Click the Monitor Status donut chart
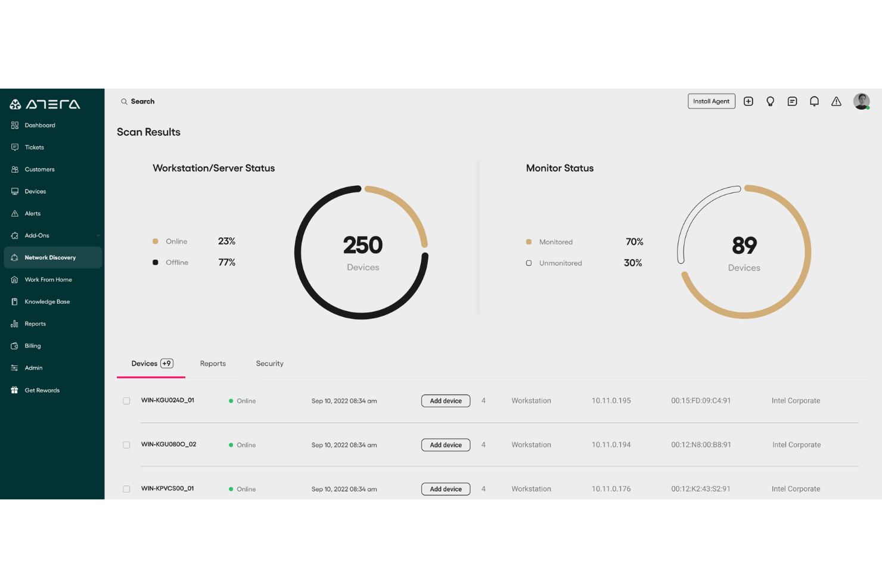The height and width of the screenshot is (588, 882). [x=744, y=252]
